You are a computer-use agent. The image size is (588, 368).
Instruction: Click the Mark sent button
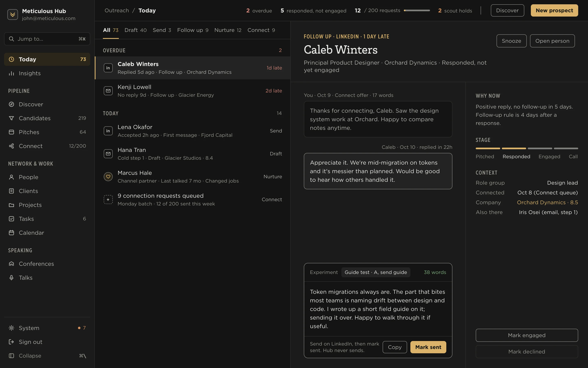[x=428, y=347]
